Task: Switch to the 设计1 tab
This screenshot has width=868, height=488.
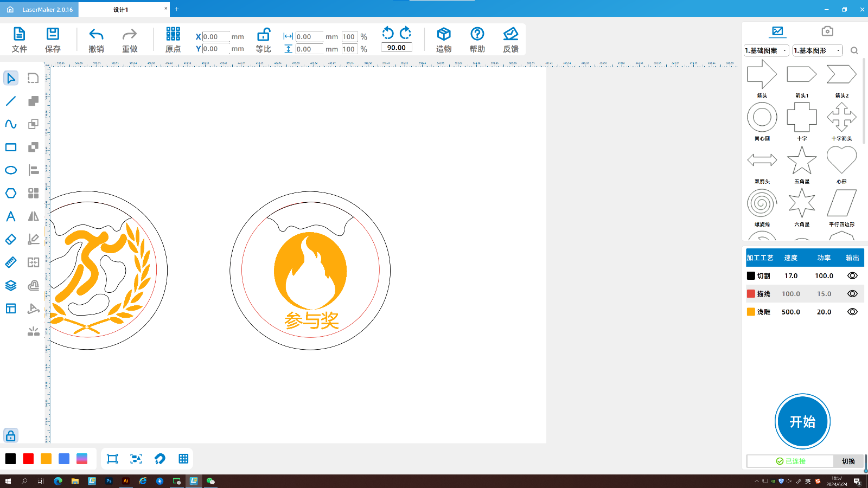Action: point(121,10)
